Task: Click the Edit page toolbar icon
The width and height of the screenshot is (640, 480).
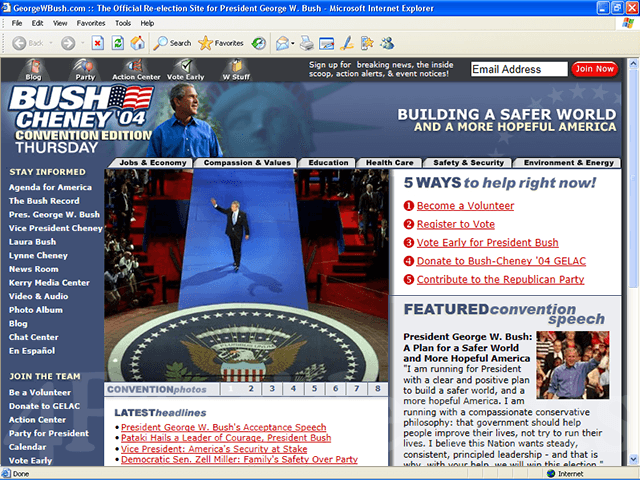Action: coord(327,43)
